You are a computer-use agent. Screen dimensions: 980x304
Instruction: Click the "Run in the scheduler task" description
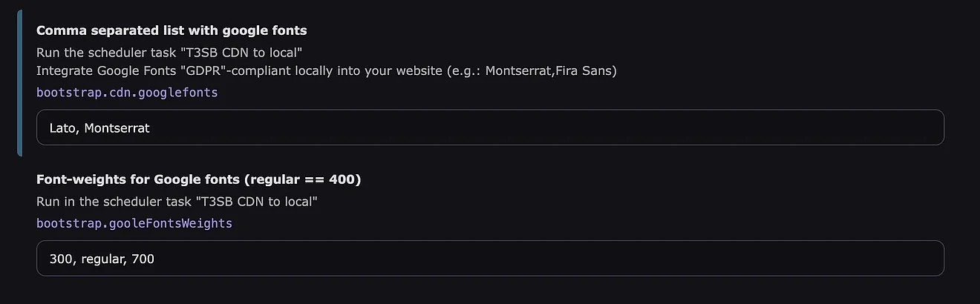click(177, 201)
